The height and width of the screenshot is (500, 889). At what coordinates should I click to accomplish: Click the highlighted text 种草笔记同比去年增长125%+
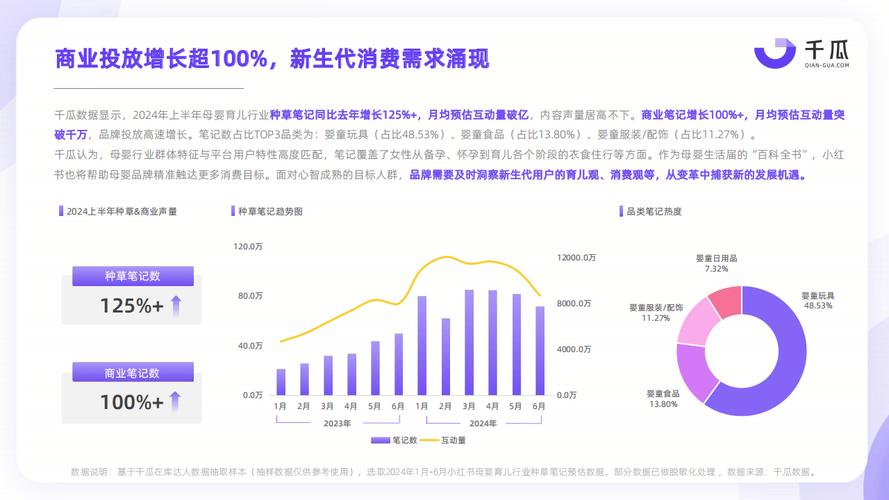[344, 115]
